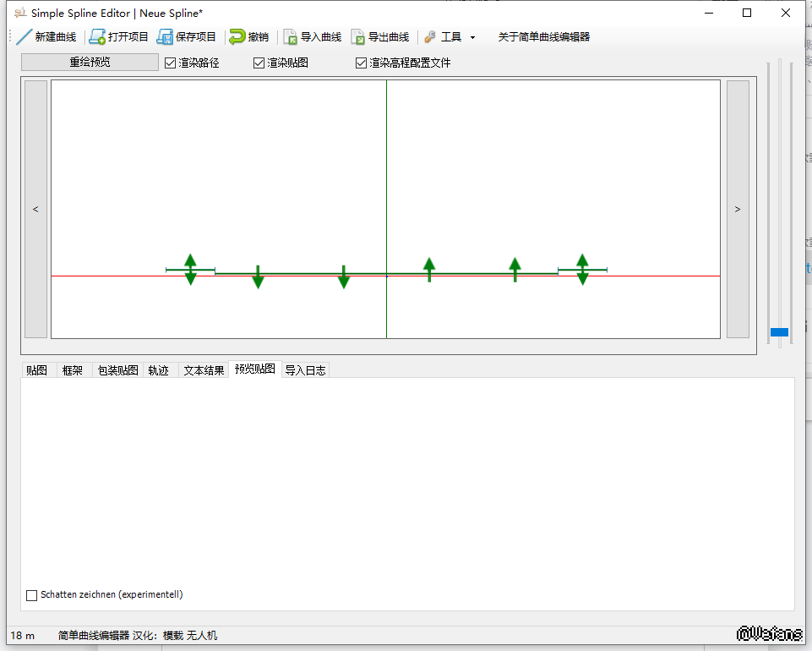Click the 导出曲线 document icon
Image resolution: width=812 pixels, height=651 pixels.
pos(358,37)
